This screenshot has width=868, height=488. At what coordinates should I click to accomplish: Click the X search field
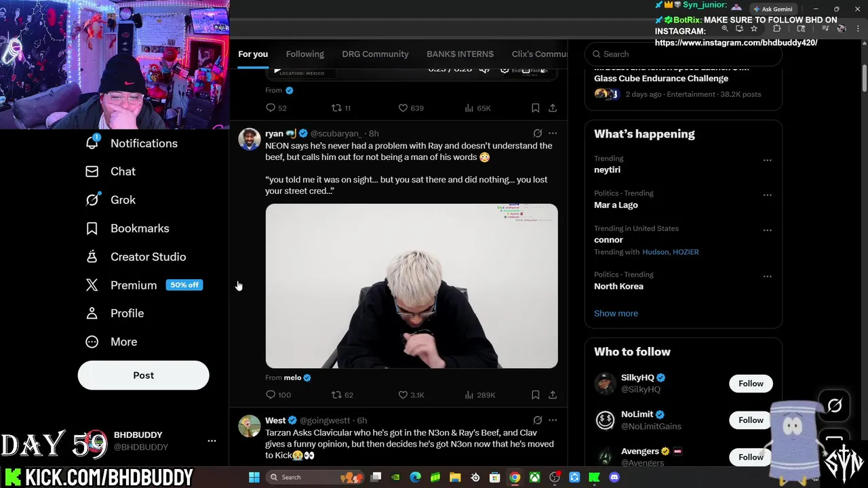coord(683,54)
